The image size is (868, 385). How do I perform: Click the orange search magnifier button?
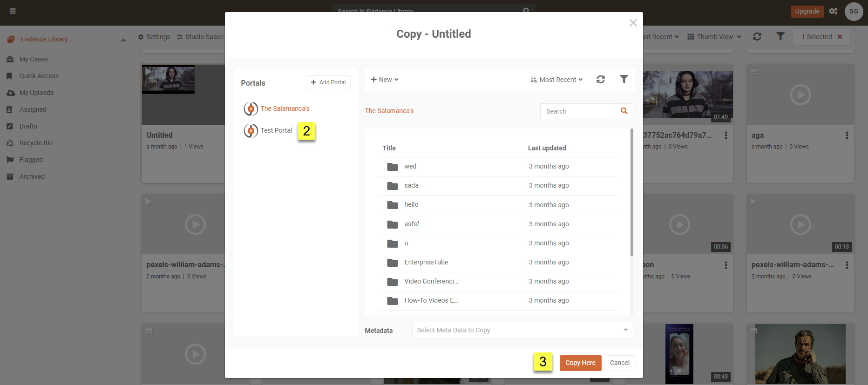point(624,111)
